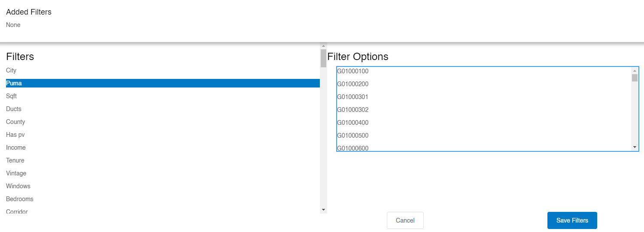Select the Puma filter
The height and width of the screenshot is (232, 644).
click(14, 83)
